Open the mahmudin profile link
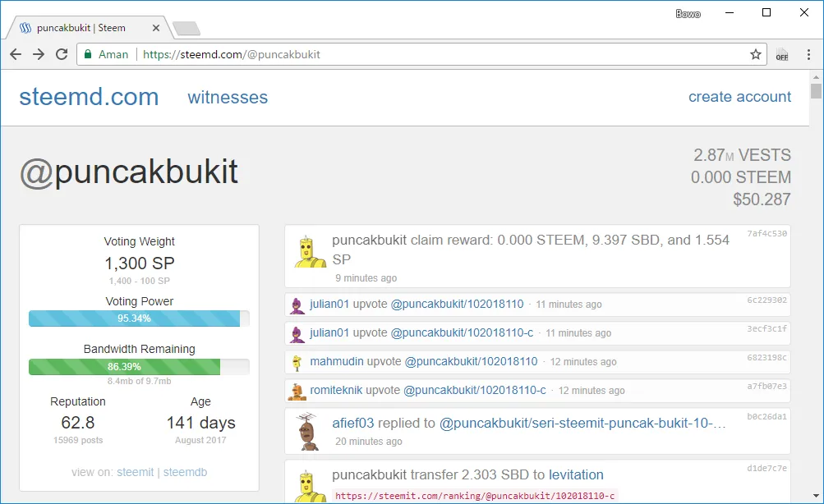 click(336, 361)
